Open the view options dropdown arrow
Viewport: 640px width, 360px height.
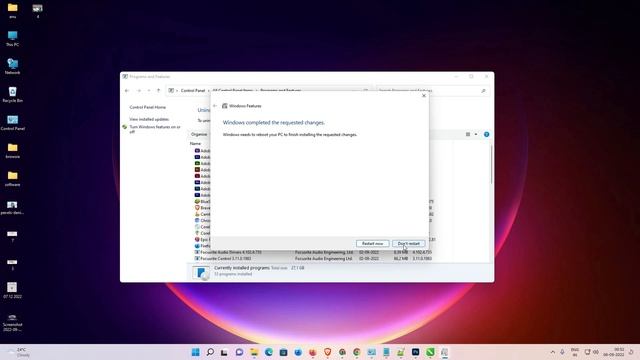pyautogui.click(x=476, y=134)
